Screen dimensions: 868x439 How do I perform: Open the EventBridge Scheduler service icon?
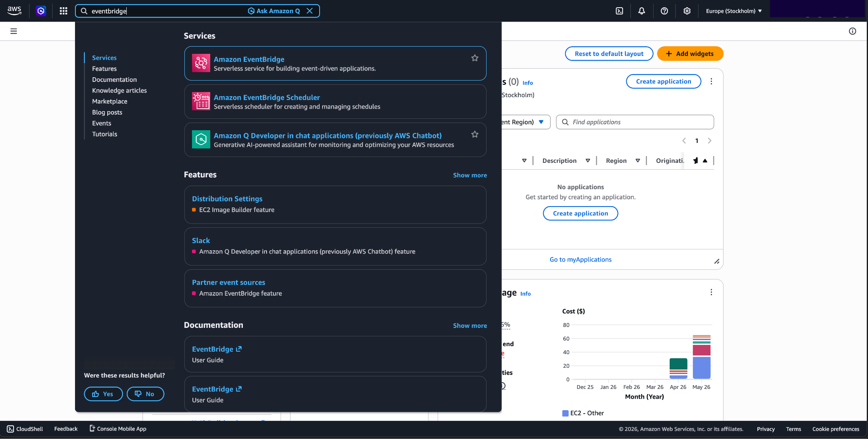[201, 101]
